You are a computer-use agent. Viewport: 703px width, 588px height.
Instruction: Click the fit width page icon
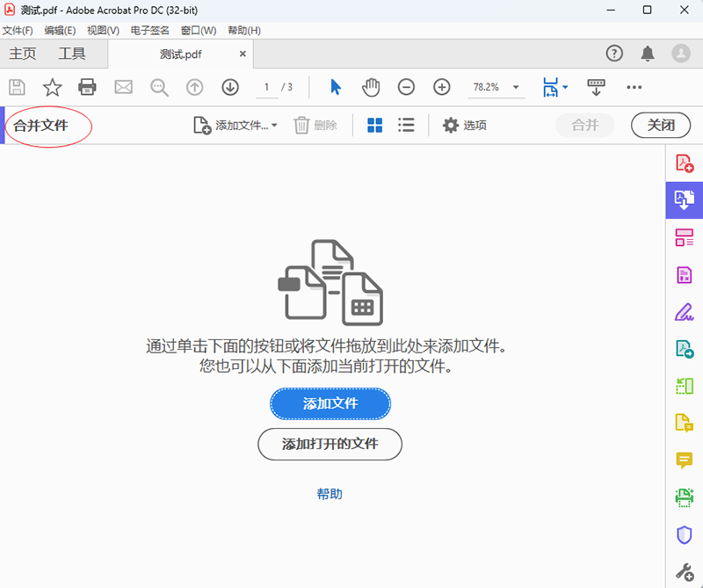click(551, 87)
